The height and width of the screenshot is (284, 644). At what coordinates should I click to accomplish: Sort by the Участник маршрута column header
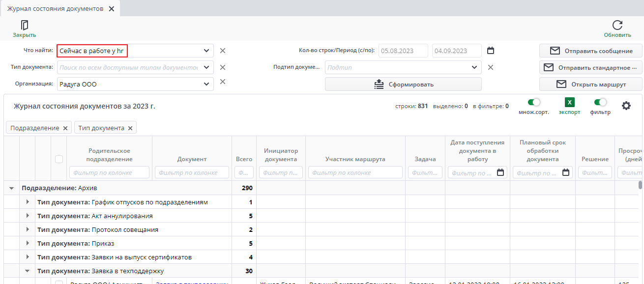(x=355, y=159)
